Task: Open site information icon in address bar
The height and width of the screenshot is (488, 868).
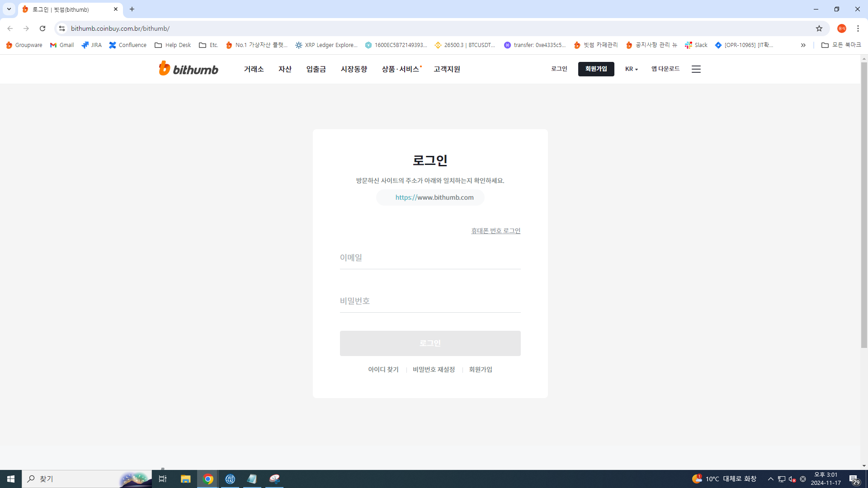Action: 62,28
